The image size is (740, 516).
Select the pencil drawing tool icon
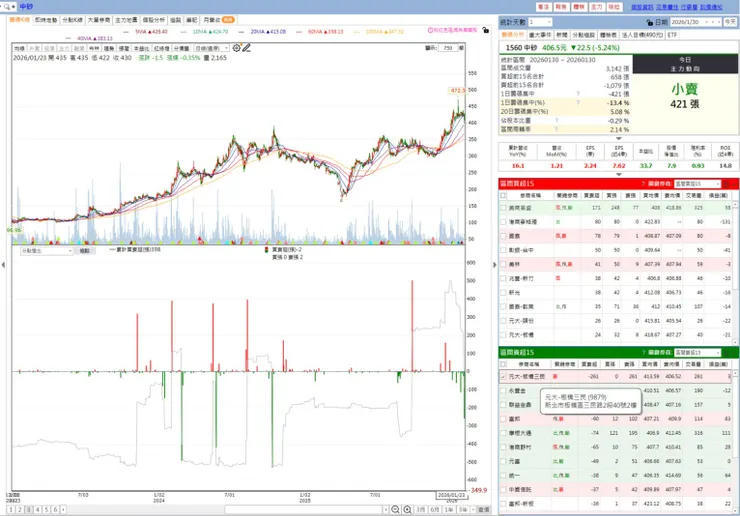[246, 48]
